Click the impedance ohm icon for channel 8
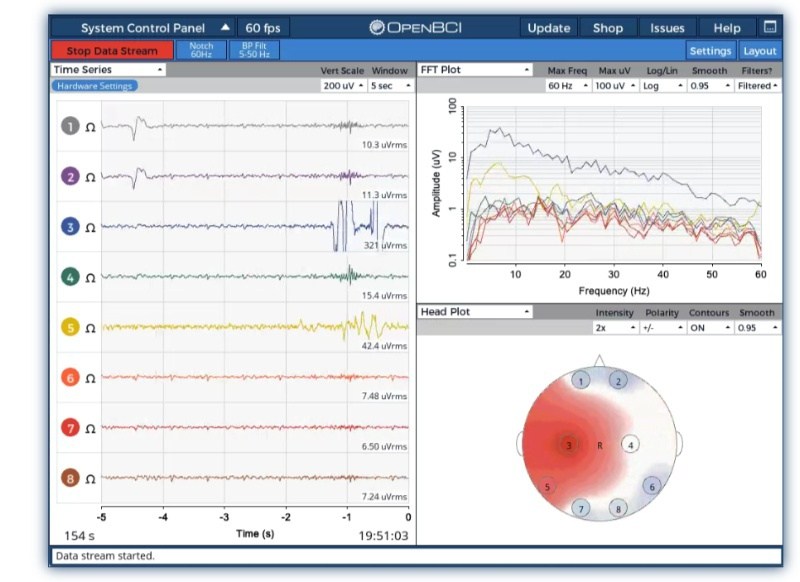 90,479
